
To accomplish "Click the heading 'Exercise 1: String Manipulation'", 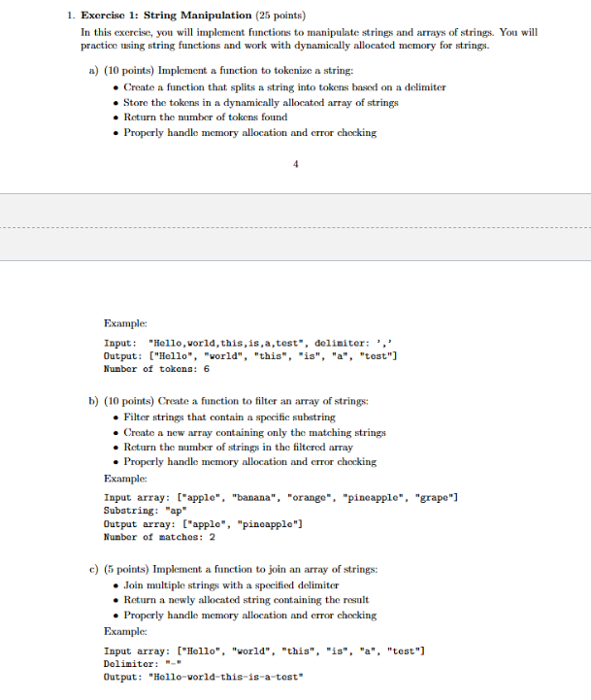I will pos(166,16).
